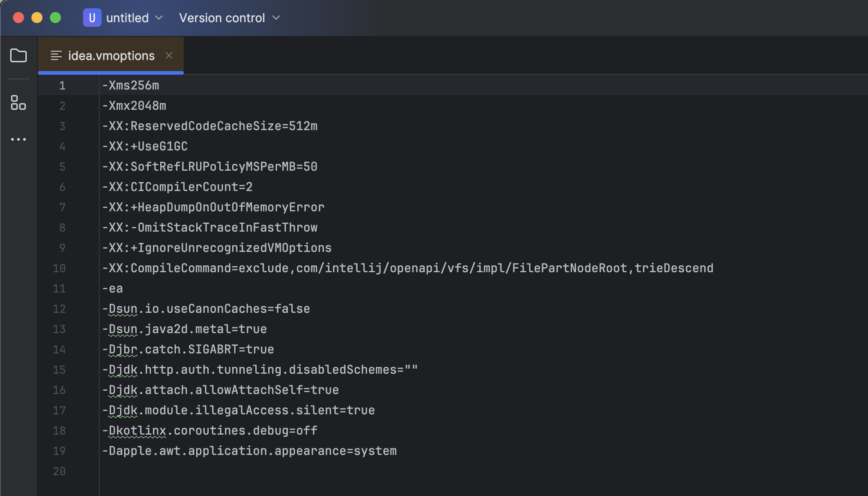Viewport: 868px width, 496px height.
Task: Click the More tool windows ellipsis
Action: click(x=18, y=139)
